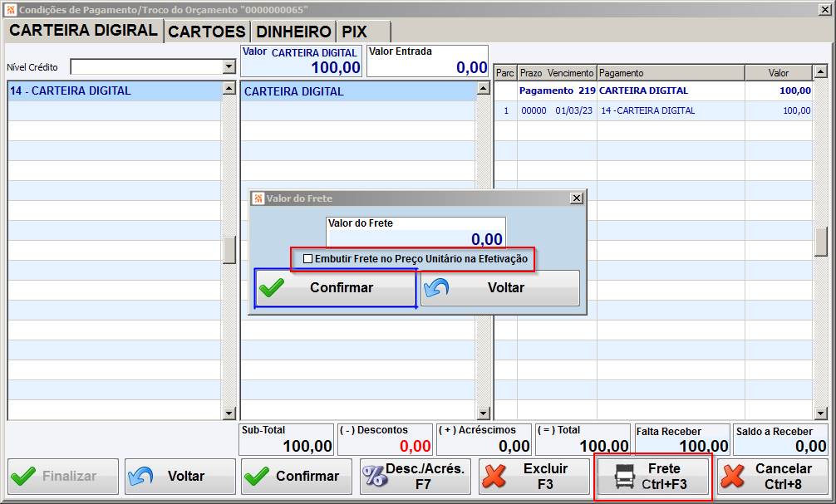836x504 pixels.
Task: Click Voltar in the Valor do Frete dialog
Action: 500,287
